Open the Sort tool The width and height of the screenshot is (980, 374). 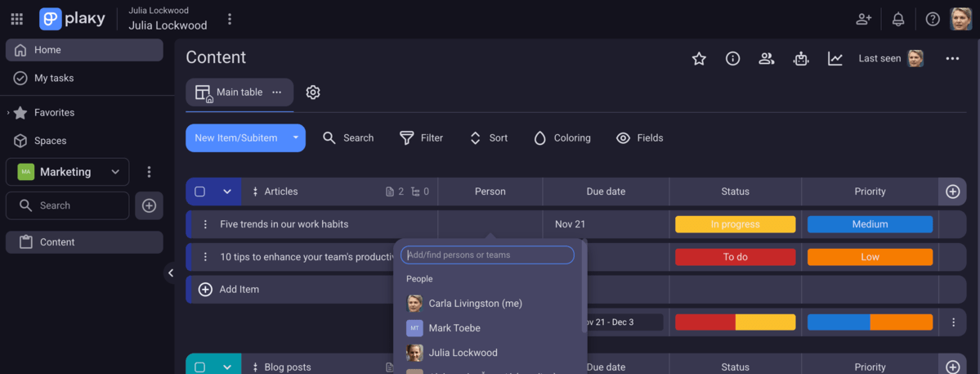click(489, 138)
